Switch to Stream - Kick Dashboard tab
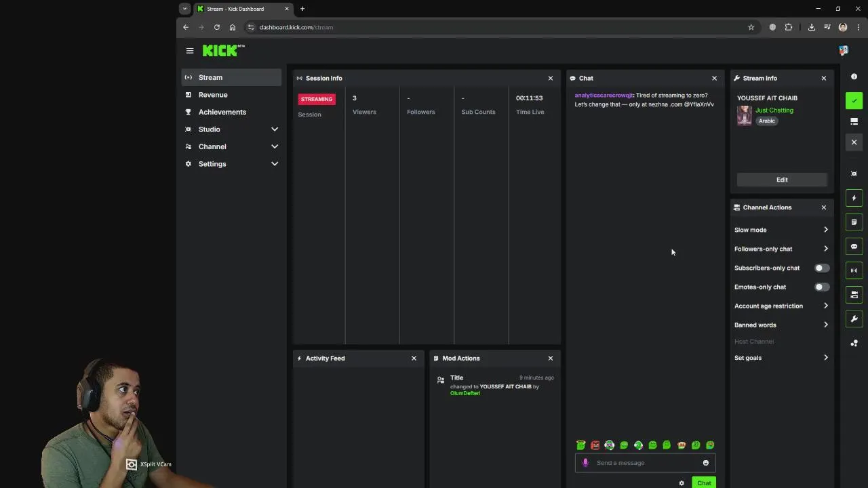 [243, 9]
